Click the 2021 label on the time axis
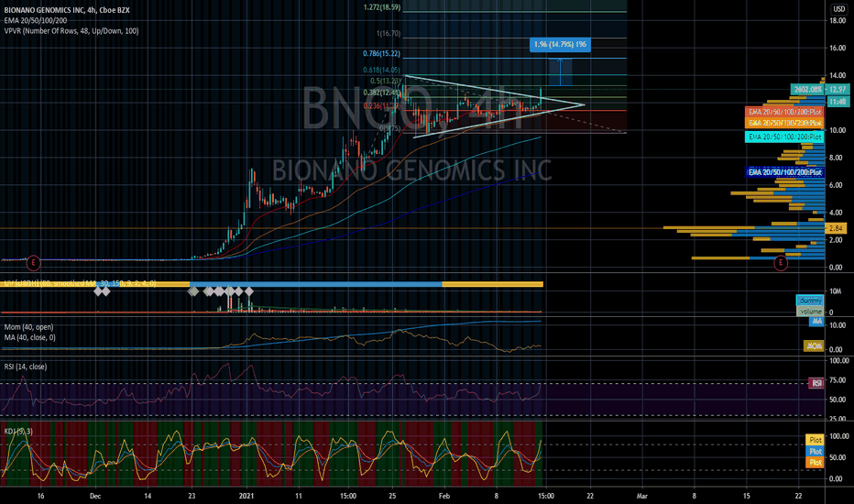The height and width of the screenshot is (504, 854). 246,496
